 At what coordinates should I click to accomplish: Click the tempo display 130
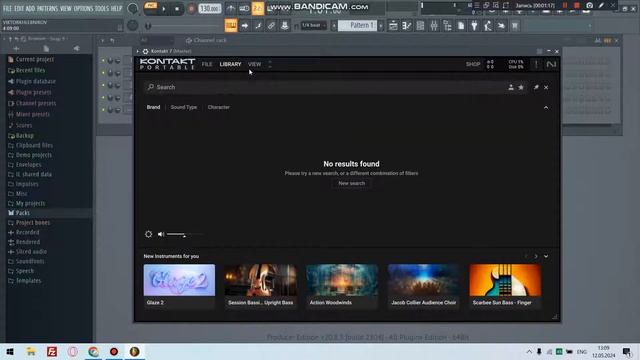click(210, 8)
